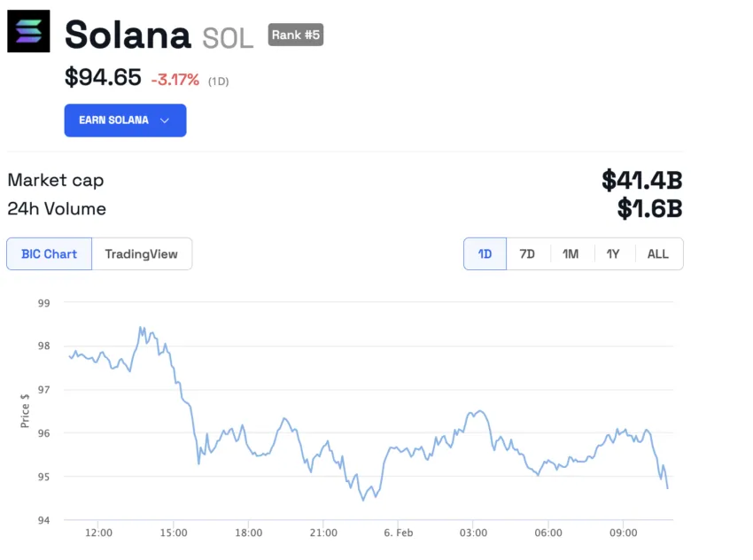Viewport: 753px width, 560px height.
Task: Click the $94.65 current price
Action: pyautogui.click(x=103, y=77)
